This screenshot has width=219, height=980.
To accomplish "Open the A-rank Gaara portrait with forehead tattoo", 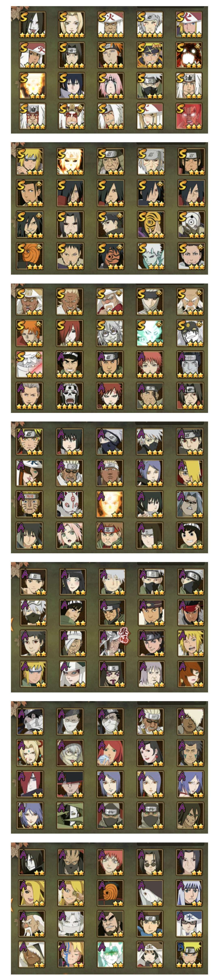I will (x=110, y=396).
